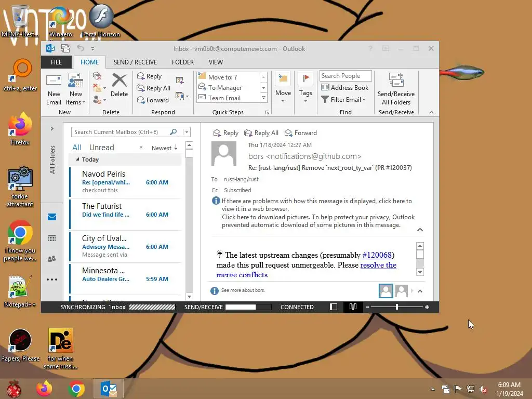Select the Team Email quick step

point(229,98)
